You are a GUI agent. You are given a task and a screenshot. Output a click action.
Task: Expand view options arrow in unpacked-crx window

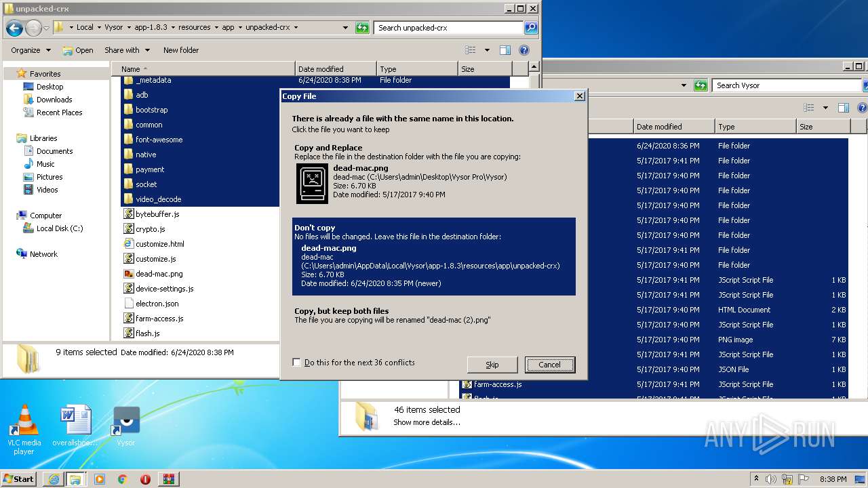click(x=487, y=50)
